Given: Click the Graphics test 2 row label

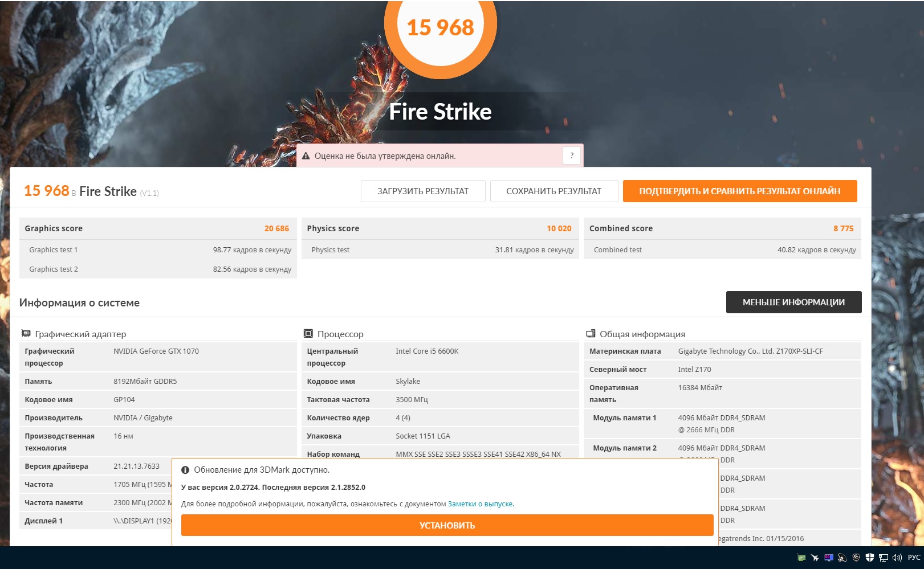Looking at the screenshot, I should [x=54, y=269].
